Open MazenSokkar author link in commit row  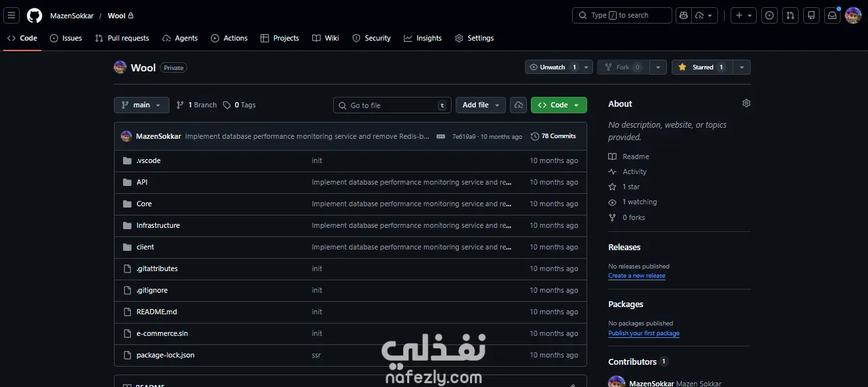click(x=158, y=136)
